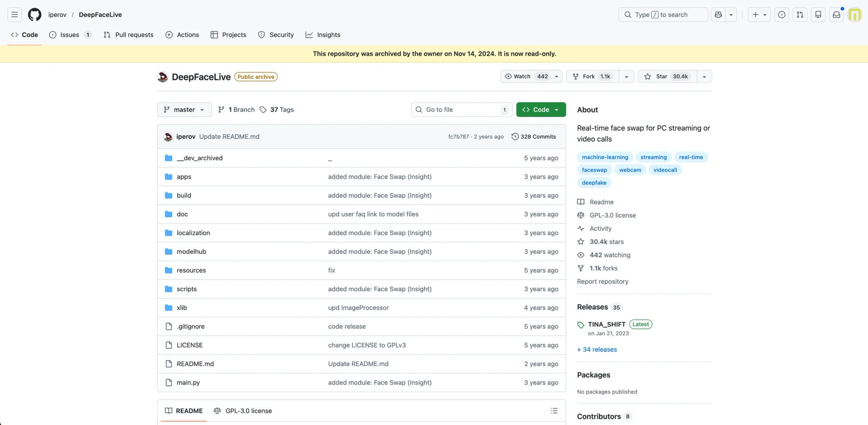Open the __dev_archived folder

coord(200,158)
